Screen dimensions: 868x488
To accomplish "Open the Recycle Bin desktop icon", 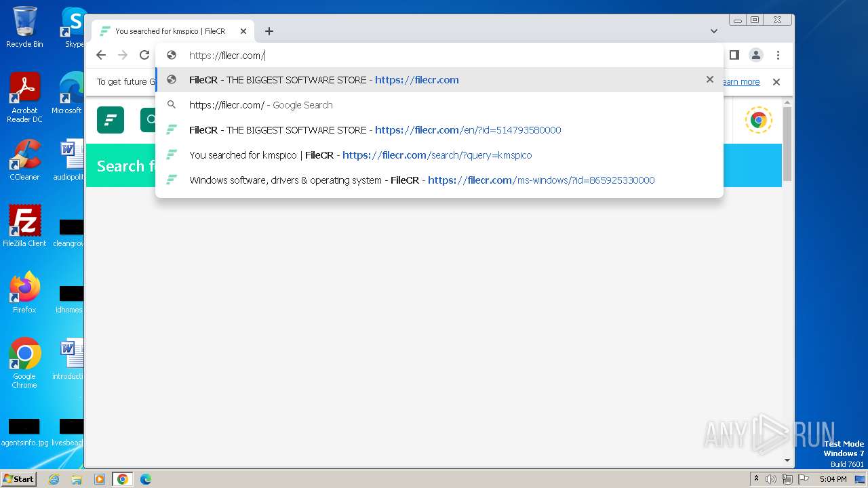I will (24, 27).
